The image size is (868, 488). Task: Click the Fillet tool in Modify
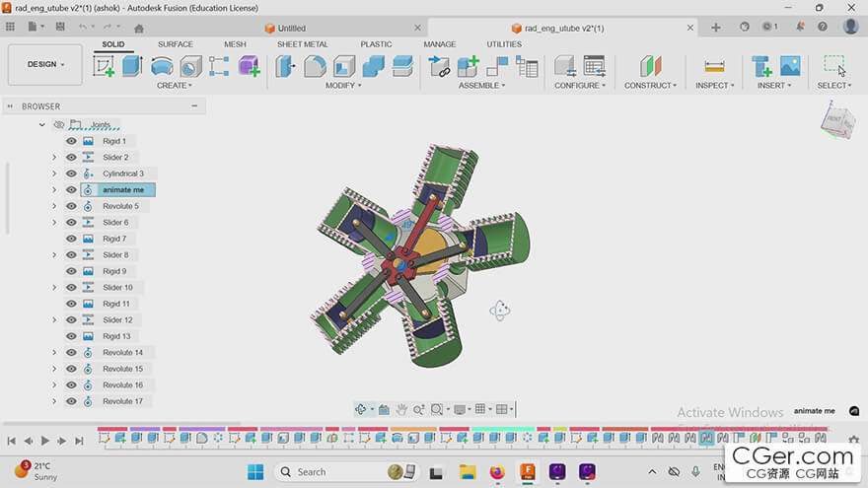pyautogui.click(x=315, y=66)
